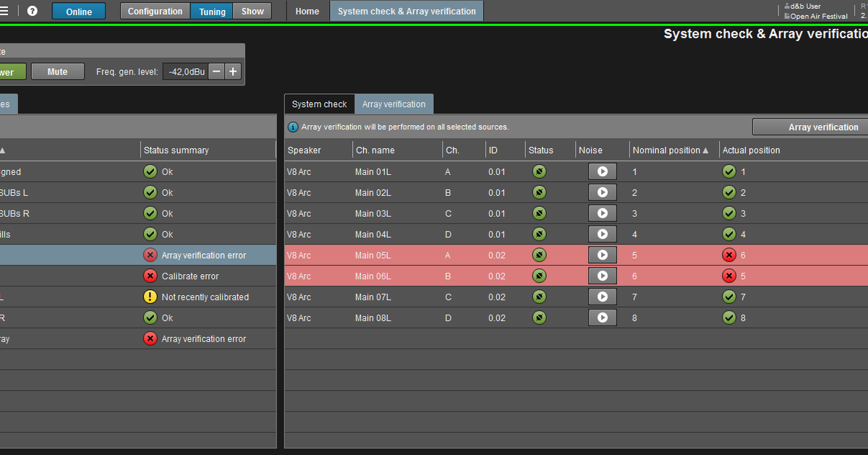Open the Configuration mode button
This screenshot has width=868, height=455.
click(x=155, y=11)
